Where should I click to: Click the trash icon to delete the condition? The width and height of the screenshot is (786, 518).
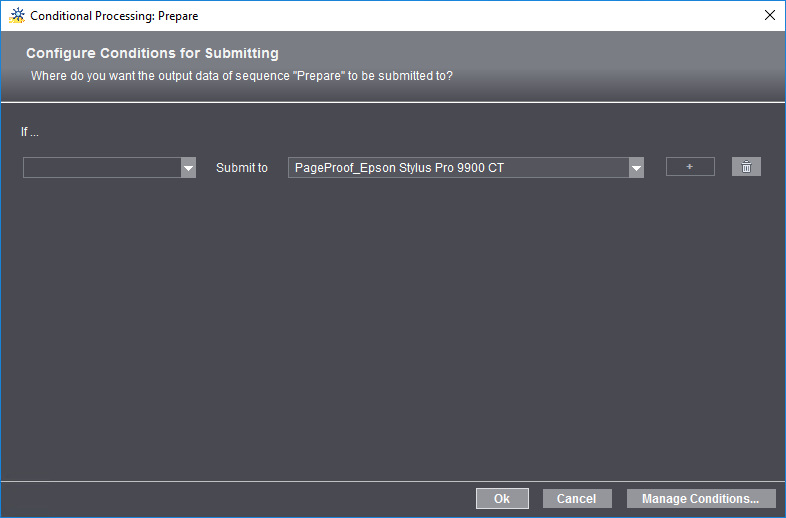click(746, 167)
